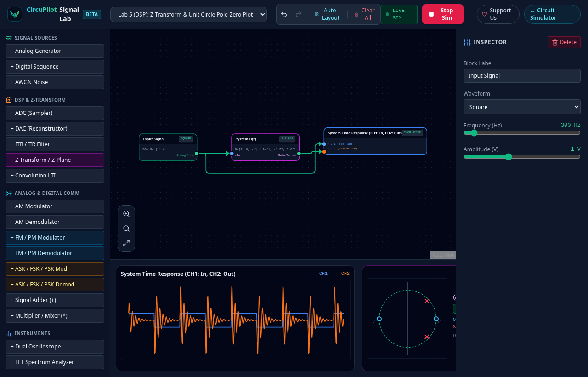Delete the selected block
The image size is (588, 377).
[x=564, y=42]
